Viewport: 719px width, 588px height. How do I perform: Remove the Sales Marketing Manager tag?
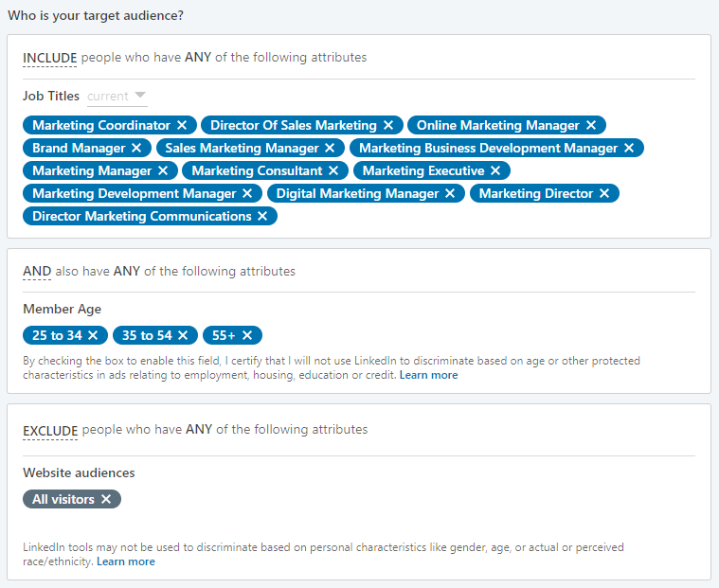pyautogui.click(x=330, y=148)
